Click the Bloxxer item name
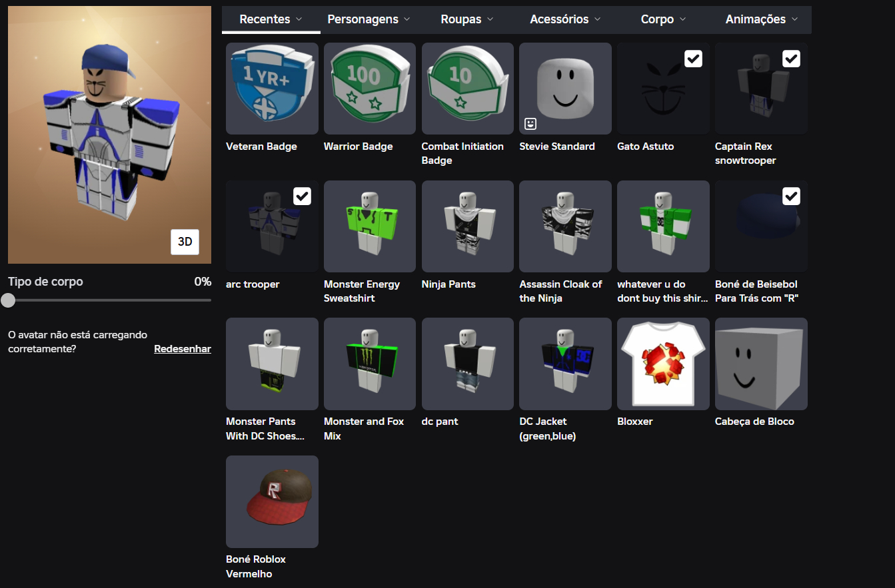The width and height of the screenshot is (895, 588). (635, 422)
